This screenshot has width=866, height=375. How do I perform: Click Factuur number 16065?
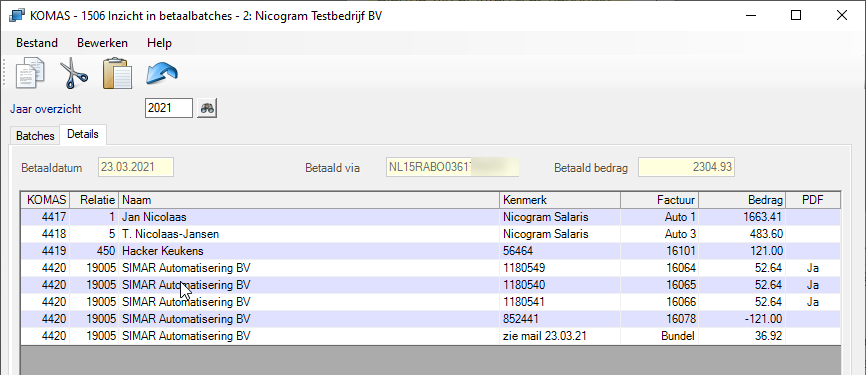tap(681, 286)
